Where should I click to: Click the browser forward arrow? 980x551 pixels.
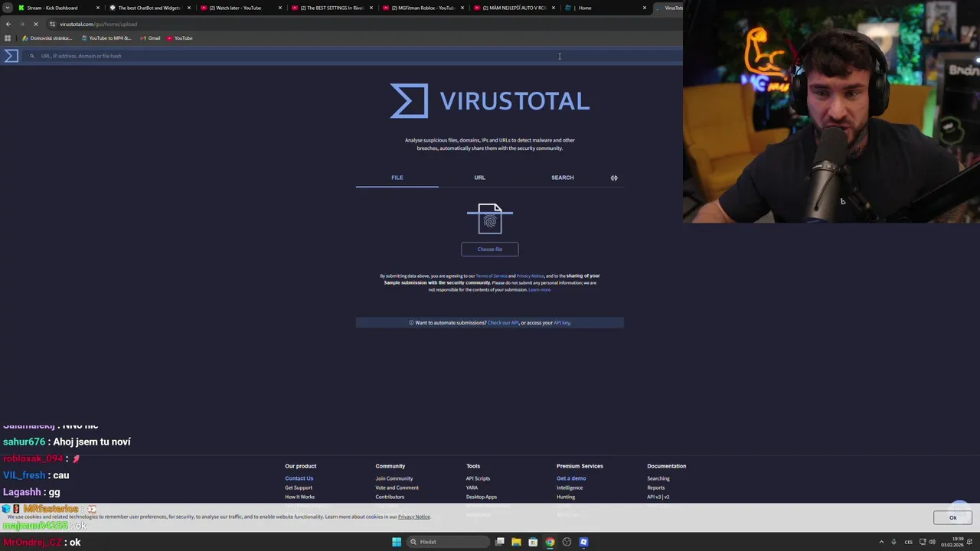point(21,24)
